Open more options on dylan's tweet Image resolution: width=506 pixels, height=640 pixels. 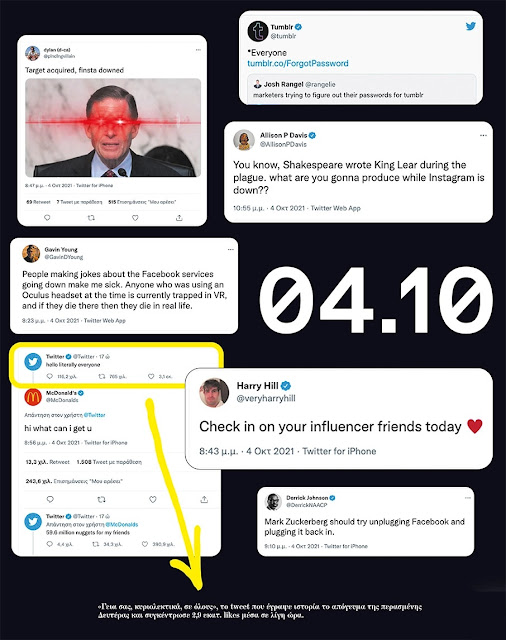198,50
